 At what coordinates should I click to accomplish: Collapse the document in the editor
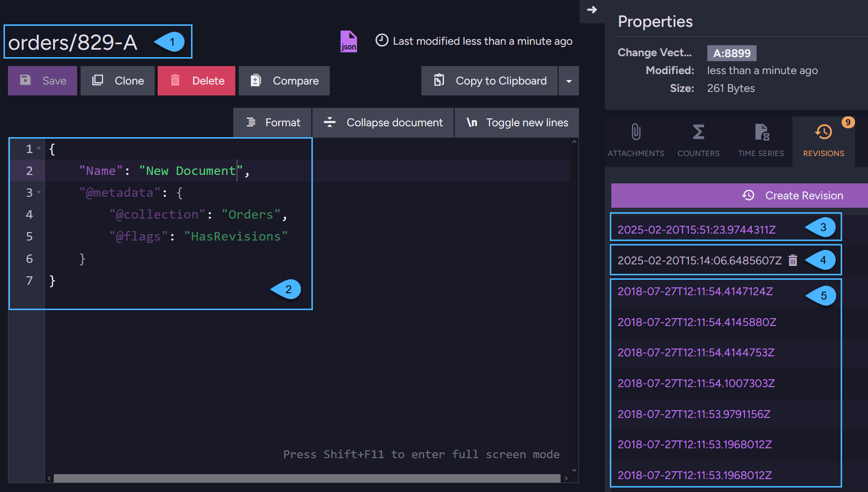tap(383, 123)
